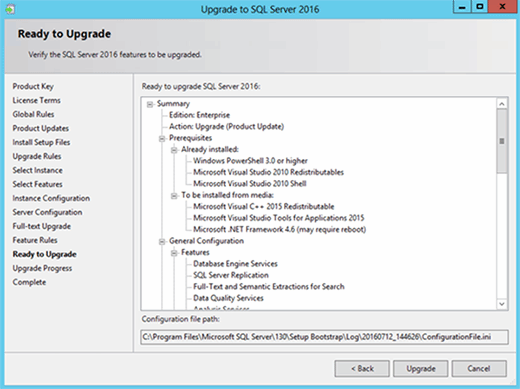Screen dimensions: 520x389
Task: Select Windows PowerShell 3.0 or higher row
Action: 250,161
